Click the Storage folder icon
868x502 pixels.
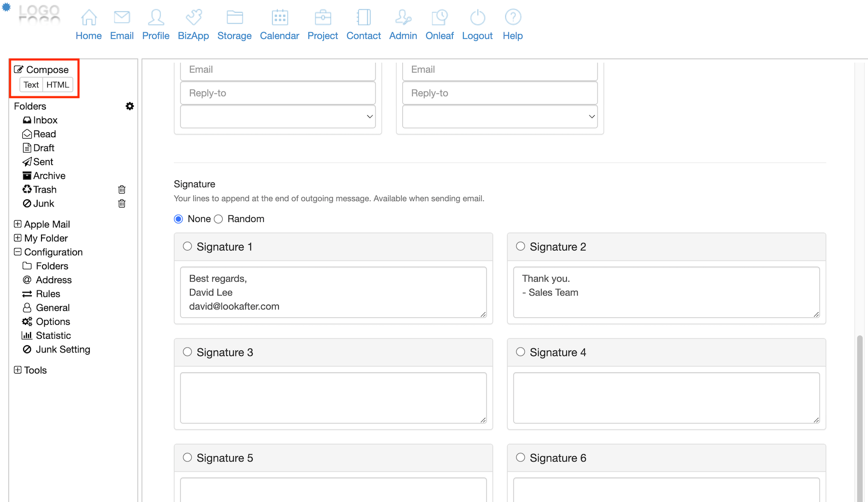tap(234, 18)
